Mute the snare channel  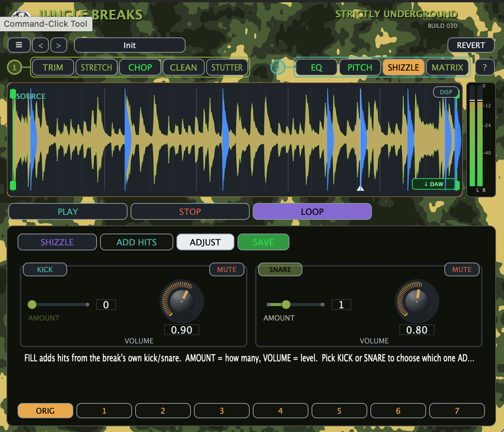click(462, 269)
